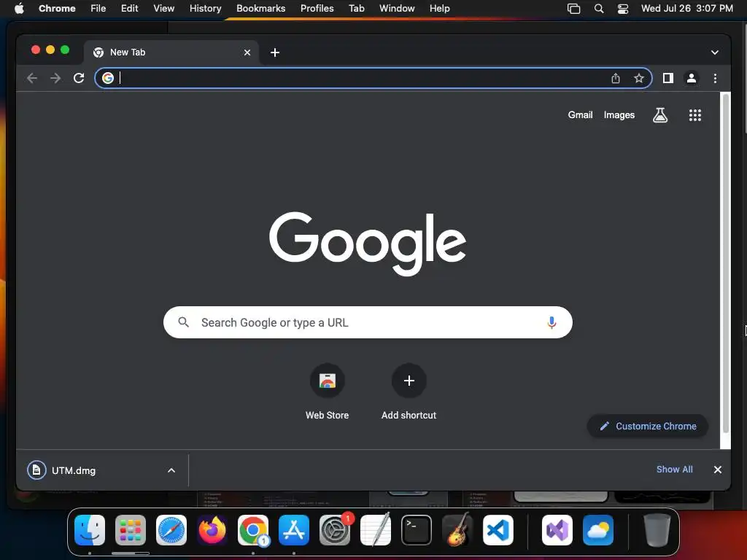Screen dimensions: 747x560
Task: Open Finder from the Dock
Action: coord(90,530)
